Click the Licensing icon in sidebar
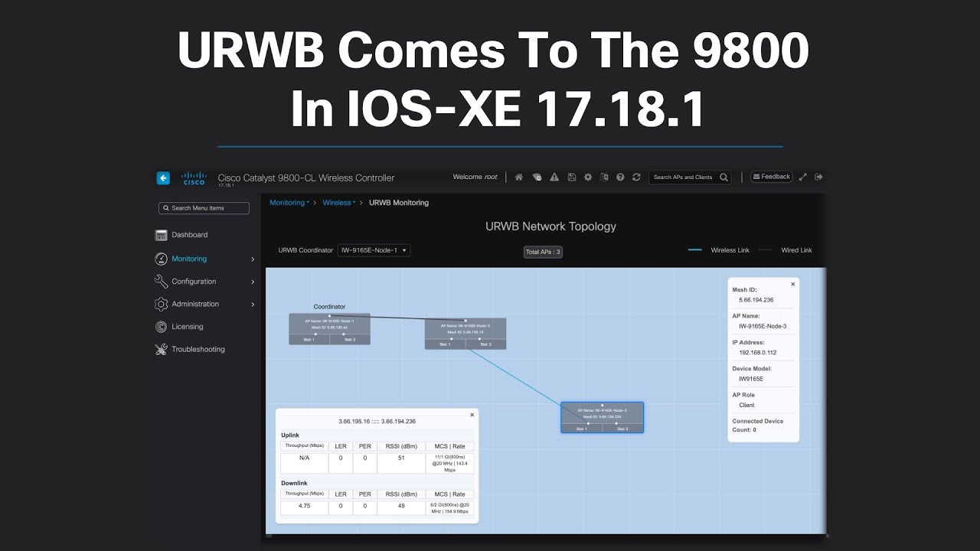The width and height of the screenshot is (980, 551). [161, 327]
